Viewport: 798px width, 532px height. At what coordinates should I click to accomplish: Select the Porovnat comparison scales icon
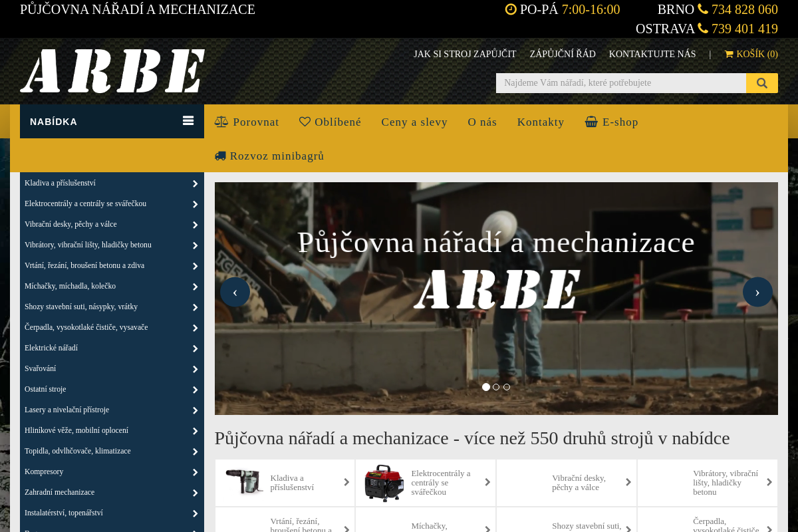point(220,121)
